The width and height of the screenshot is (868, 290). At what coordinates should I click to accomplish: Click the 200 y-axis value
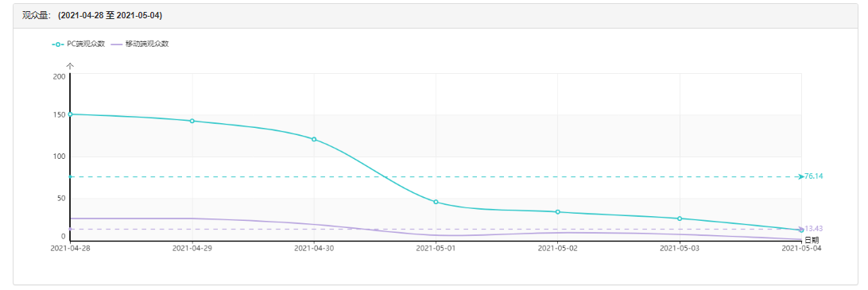pos(59,76)
